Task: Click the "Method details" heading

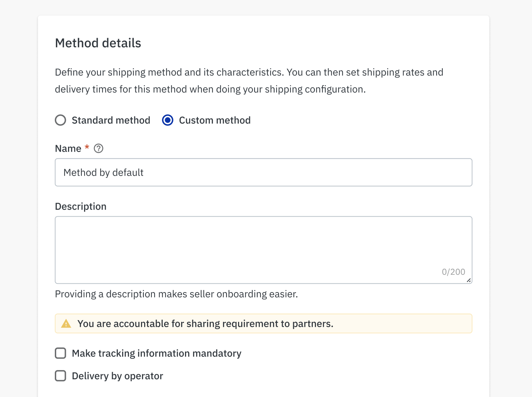Action: [98, 43]
